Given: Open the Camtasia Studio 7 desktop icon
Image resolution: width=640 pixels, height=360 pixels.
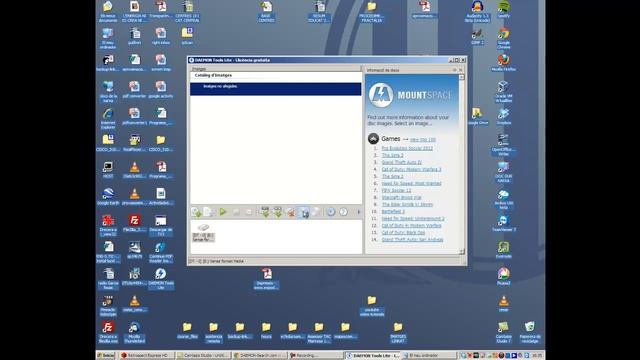Looking at the screenshot, I should [504, 332].
